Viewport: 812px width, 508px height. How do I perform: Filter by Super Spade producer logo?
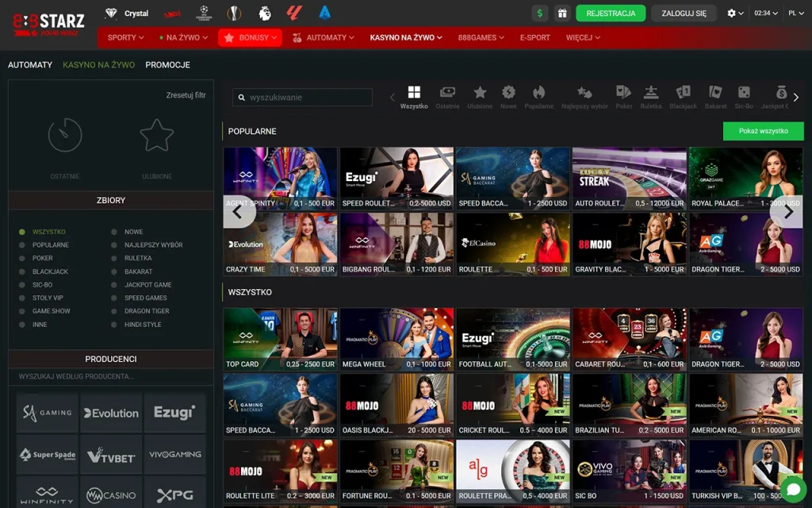[x=47, y=455]
